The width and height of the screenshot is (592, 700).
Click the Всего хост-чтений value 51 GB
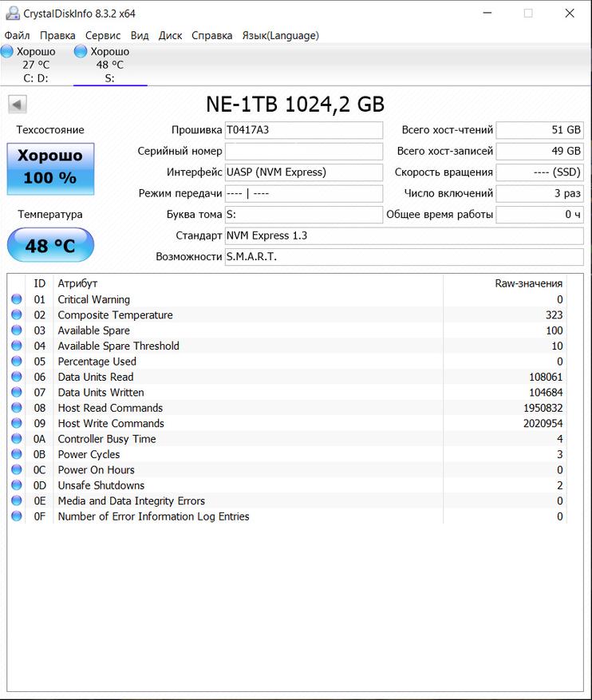[x=540, y=130]
